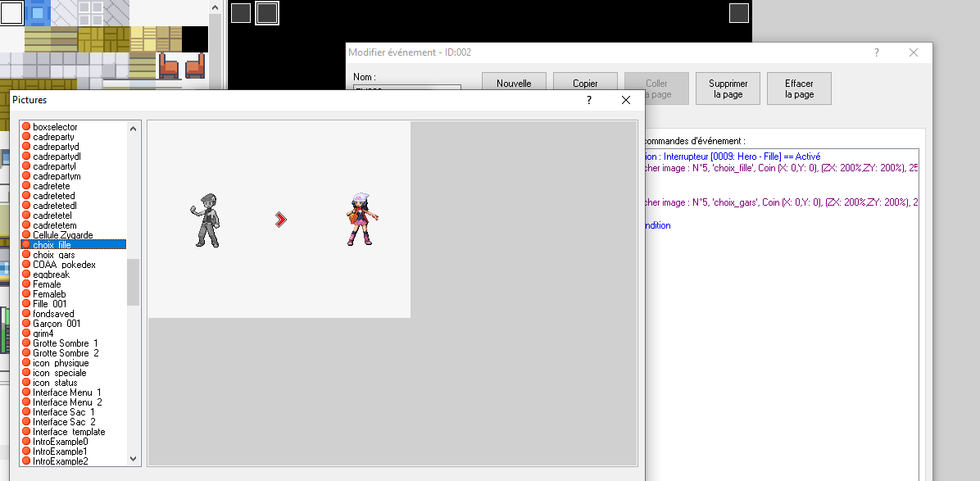Select choix_gars in the Pictures list
This screenshot has width=980, height=481.
click(54, 255)
